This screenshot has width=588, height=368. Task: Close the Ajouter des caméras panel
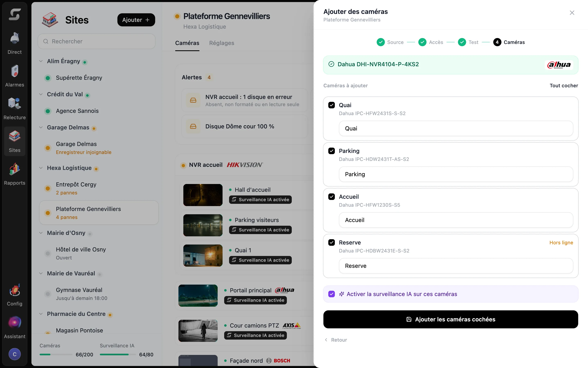pos(572,13)
